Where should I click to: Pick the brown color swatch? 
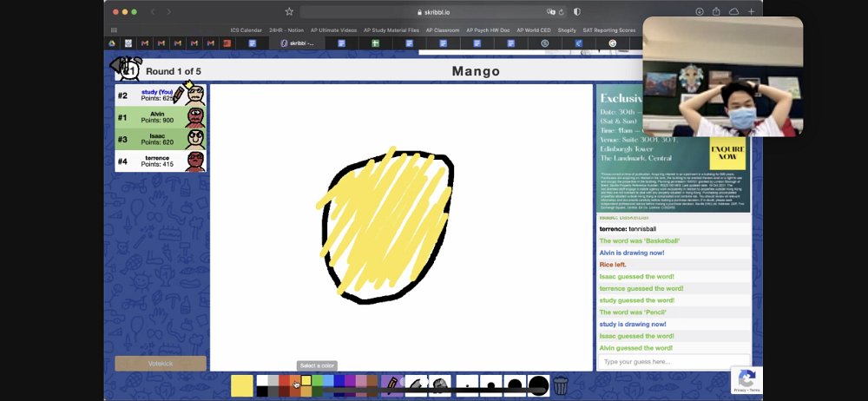[x=372, y=380]
